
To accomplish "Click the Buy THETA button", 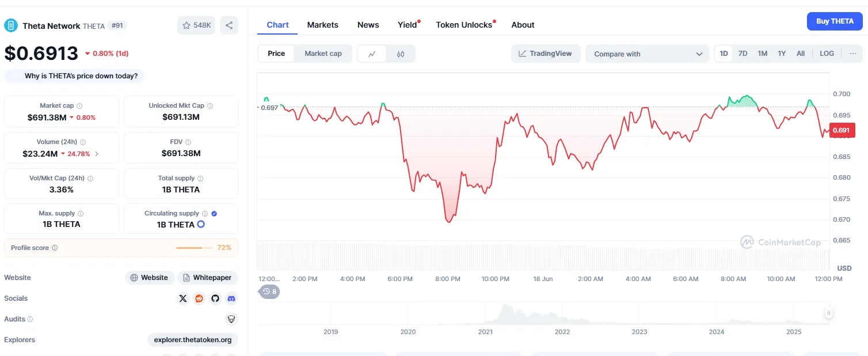I will pos(835,21).
